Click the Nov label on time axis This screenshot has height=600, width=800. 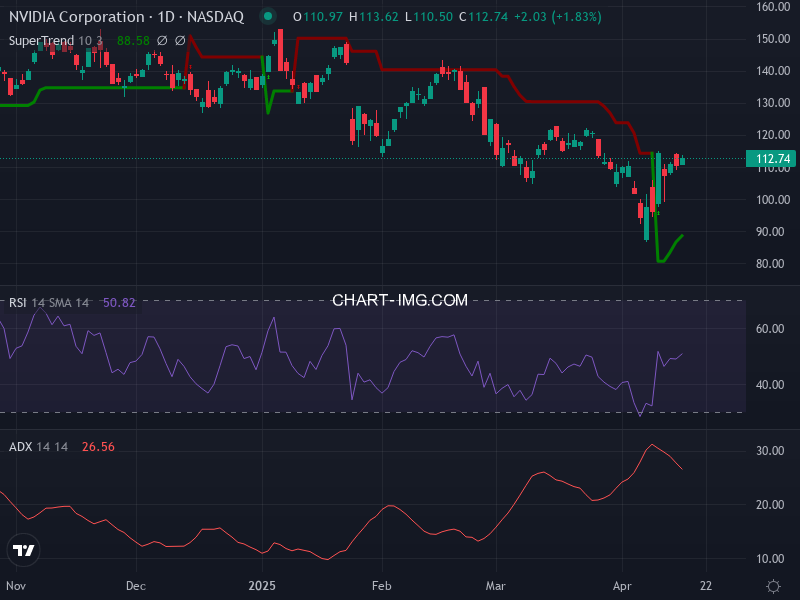tap(16, 585)
